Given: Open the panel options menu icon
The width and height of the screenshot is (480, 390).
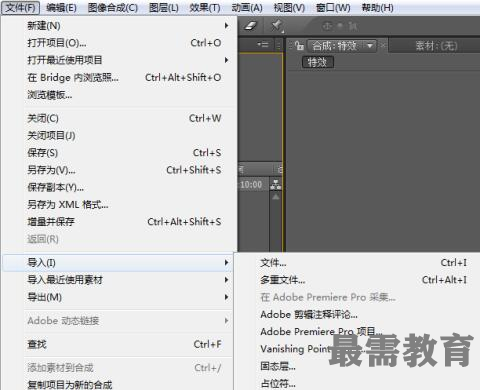Looking at the screenshot, I should (x=263, y=44).
